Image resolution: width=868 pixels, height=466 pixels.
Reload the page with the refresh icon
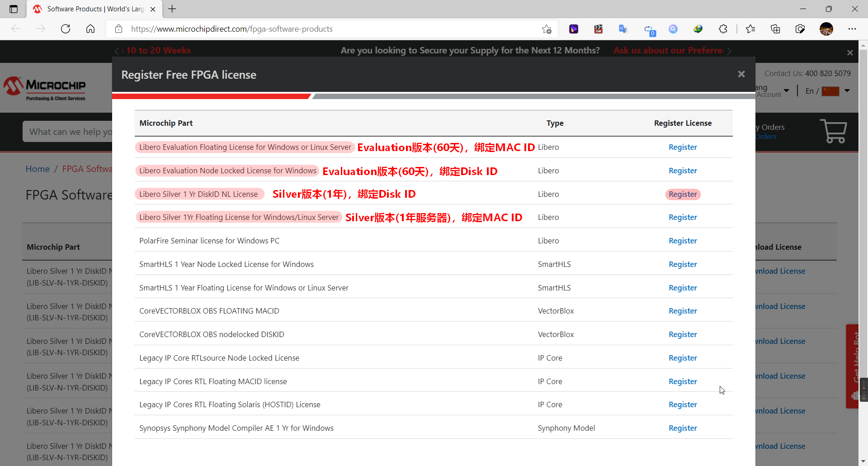click(66, 29)
